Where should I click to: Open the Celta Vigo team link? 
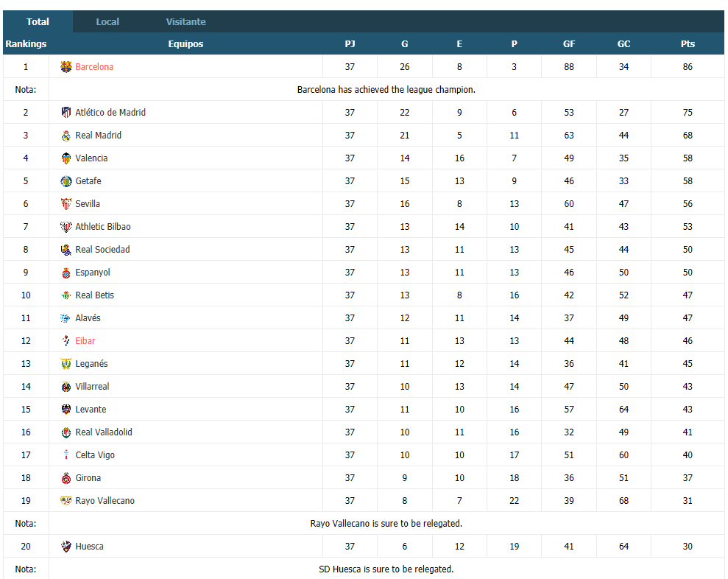[x=95, y=455]
